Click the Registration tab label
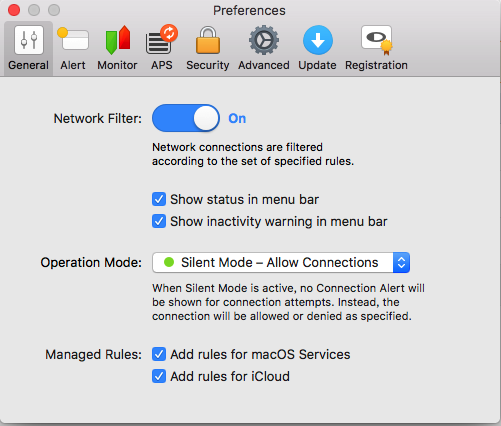This screenshot has width=501, height=426. (x=376, y=65)
